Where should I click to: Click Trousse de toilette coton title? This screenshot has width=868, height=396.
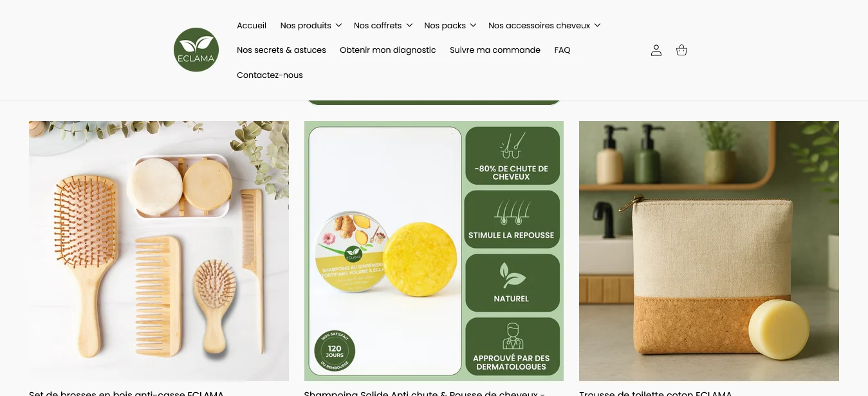[656, 393]
